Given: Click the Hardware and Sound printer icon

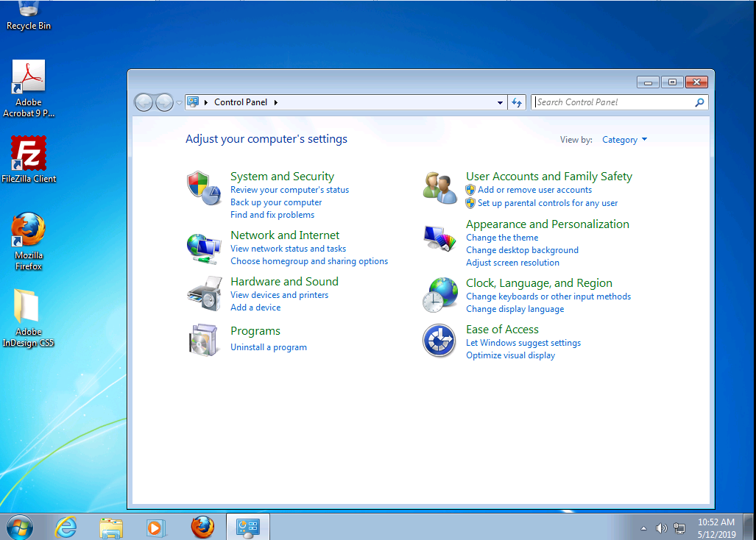Looking at the screenshot, I should (204, 294).
